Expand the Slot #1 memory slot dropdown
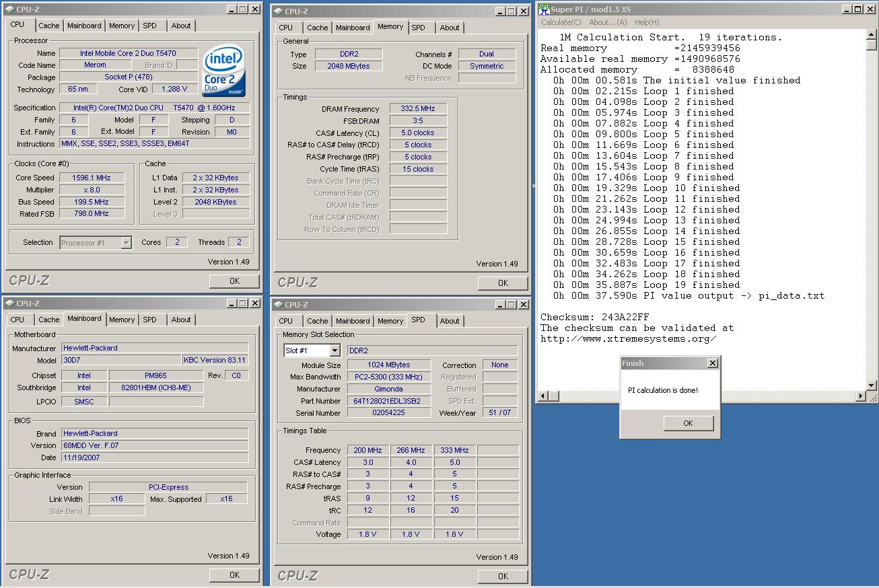 pyautogui.click(x=335, y=351)
